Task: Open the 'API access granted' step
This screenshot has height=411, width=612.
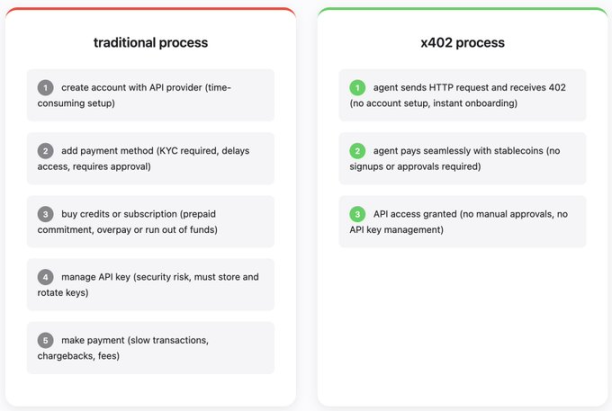Action: click(x=460, y=214)
